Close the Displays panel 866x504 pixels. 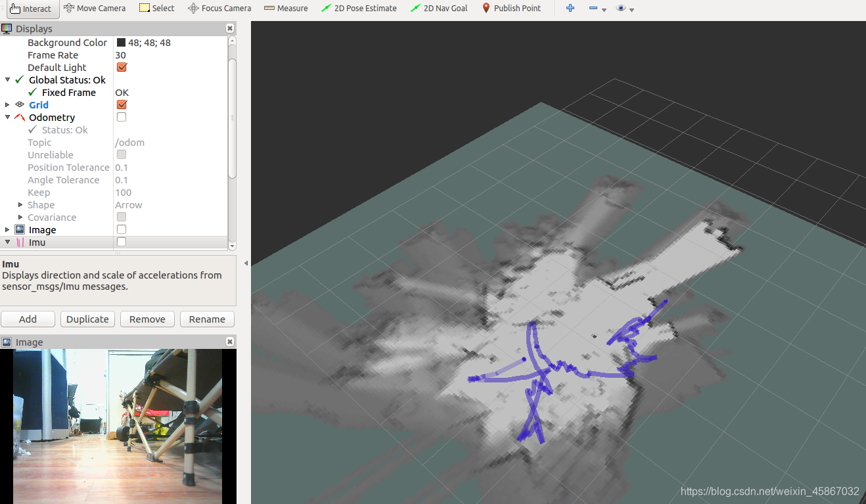pos(229,28)
